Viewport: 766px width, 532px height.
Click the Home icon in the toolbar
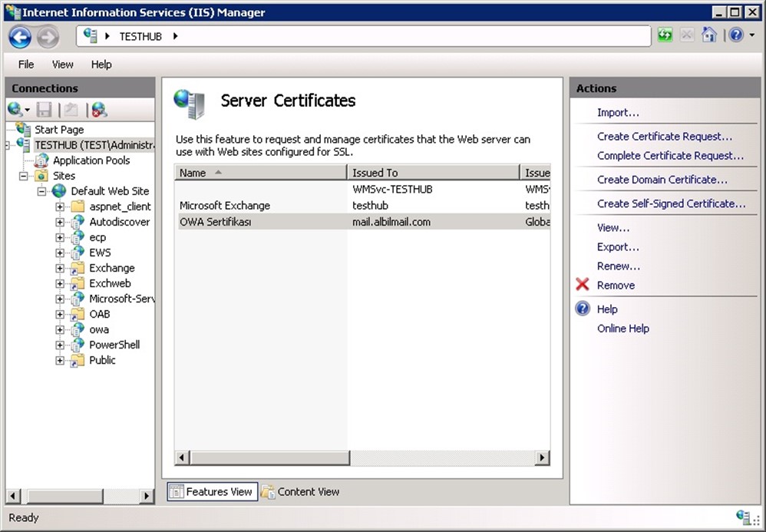(x=709, y=35)
